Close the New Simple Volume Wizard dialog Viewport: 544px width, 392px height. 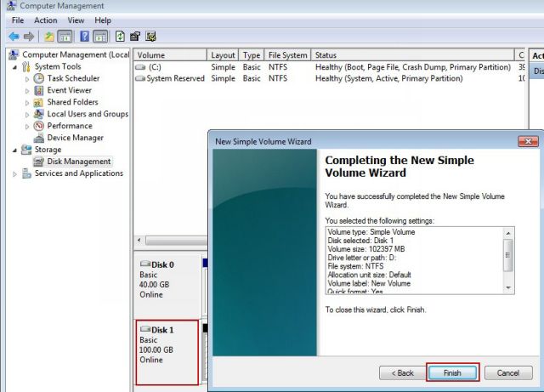click(528, 141)
